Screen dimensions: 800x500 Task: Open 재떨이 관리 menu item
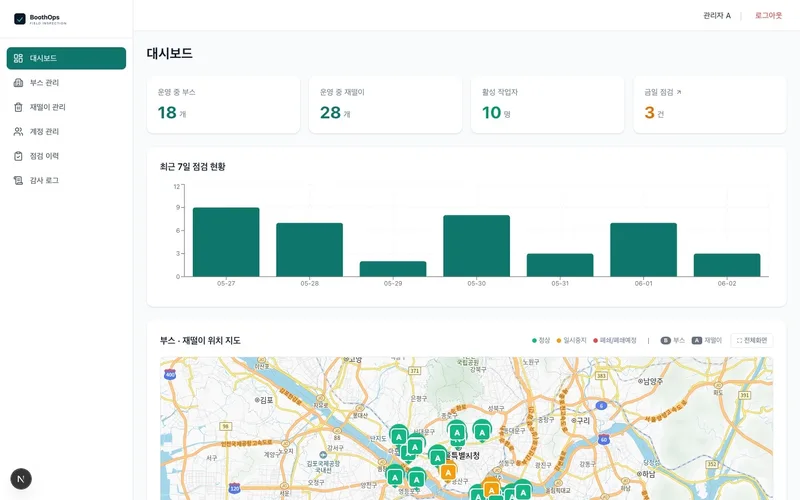click(66, 107)
